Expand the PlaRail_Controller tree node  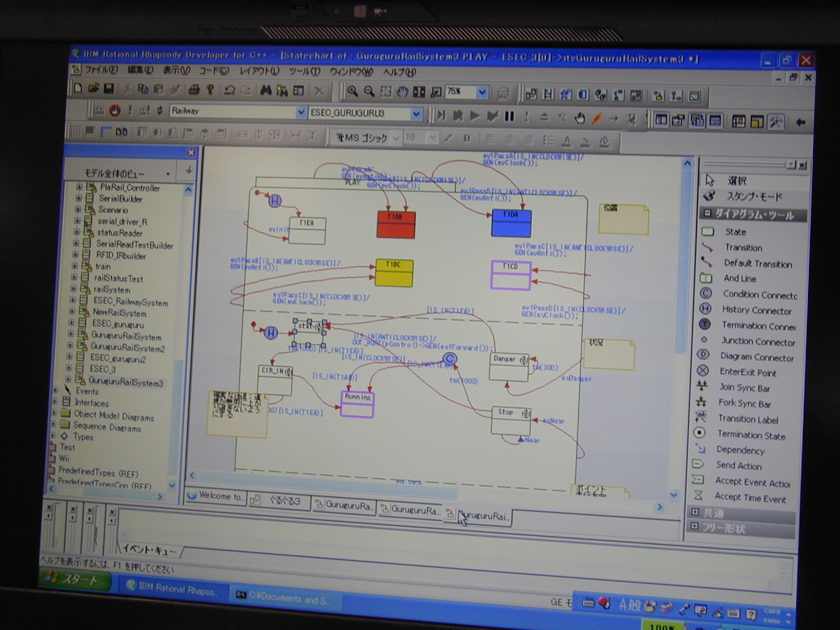(79, 186)
